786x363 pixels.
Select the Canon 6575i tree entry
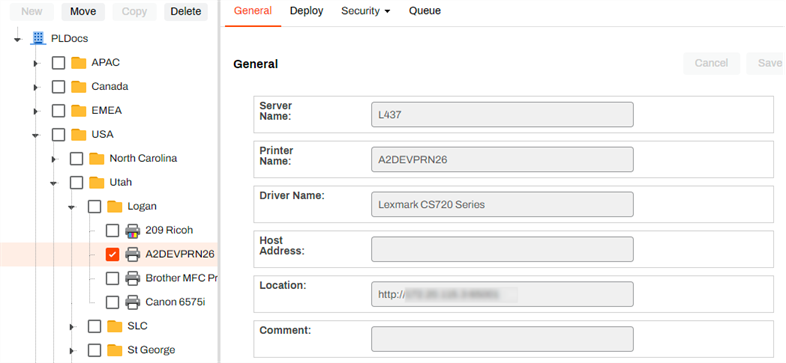pyautogui.click(x=175, y=302)
